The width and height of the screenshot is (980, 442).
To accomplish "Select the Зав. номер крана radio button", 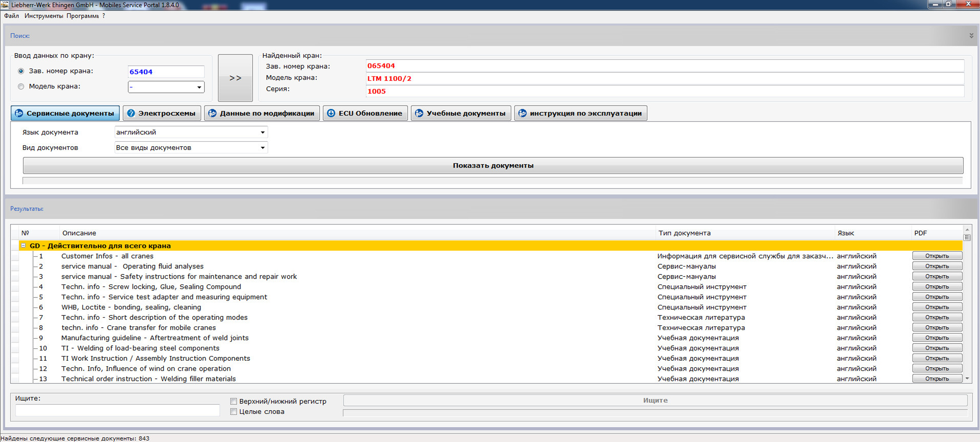I will click(21, 71).
